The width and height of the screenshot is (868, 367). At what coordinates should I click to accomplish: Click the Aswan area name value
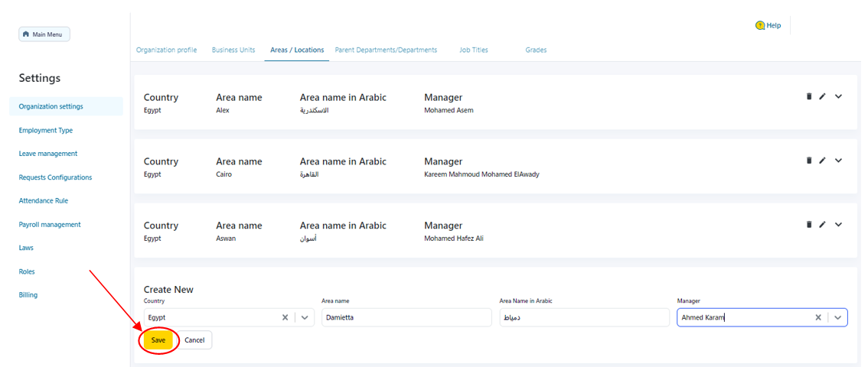point(226,239)
